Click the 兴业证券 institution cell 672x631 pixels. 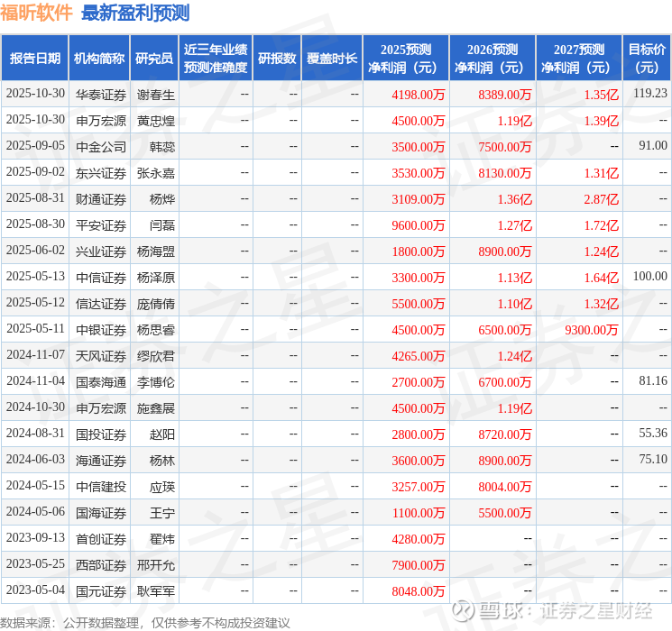tap(101, 251)
